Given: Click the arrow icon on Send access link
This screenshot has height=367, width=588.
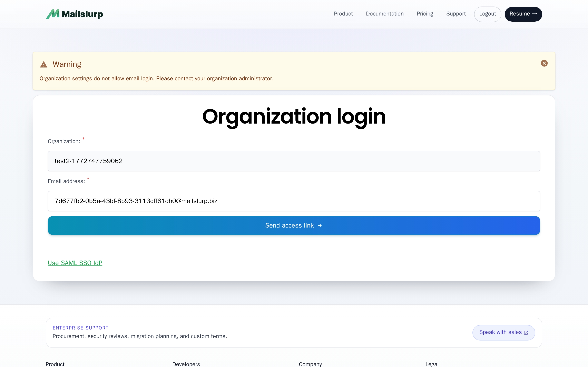Looking at the screenshot, I should tap(320, 225).
